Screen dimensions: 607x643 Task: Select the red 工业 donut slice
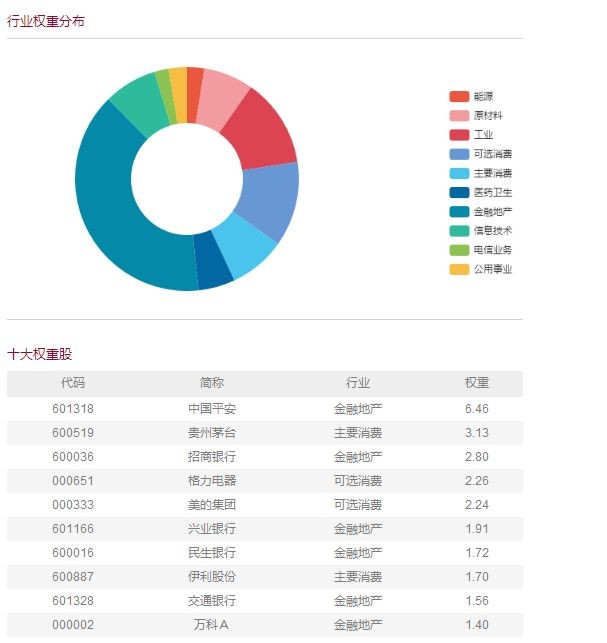click(x=262, y=133)
